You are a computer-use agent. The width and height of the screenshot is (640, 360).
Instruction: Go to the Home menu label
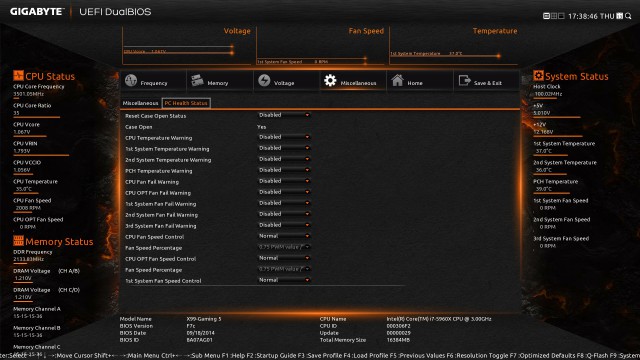(415, 83)
